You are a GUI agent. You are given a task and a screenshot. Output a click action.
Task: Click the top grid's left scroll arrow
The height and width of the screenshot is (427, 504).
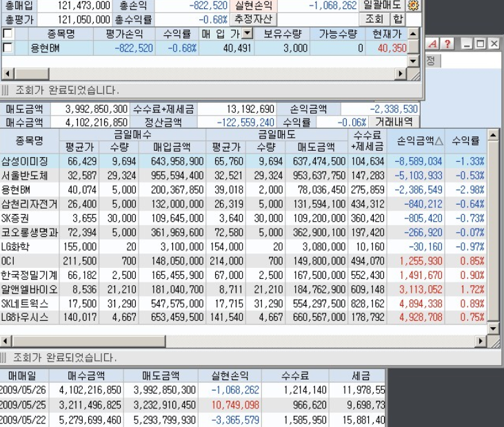tap(8, 74)
